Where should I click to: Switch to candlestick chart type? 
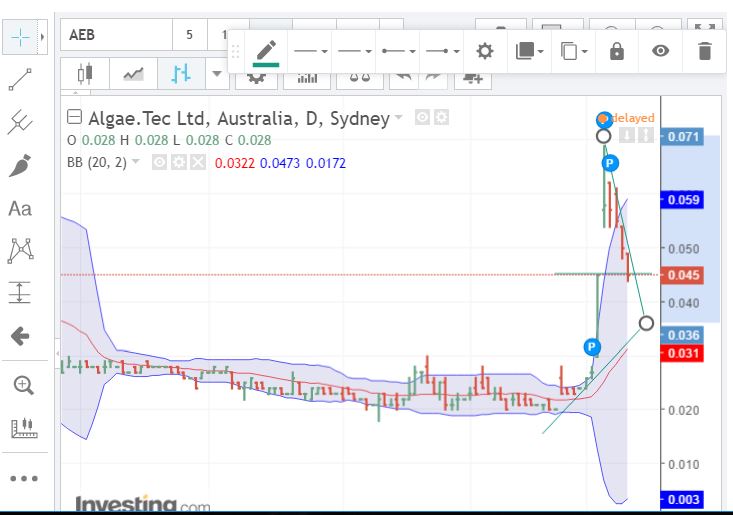pos(85,74)
